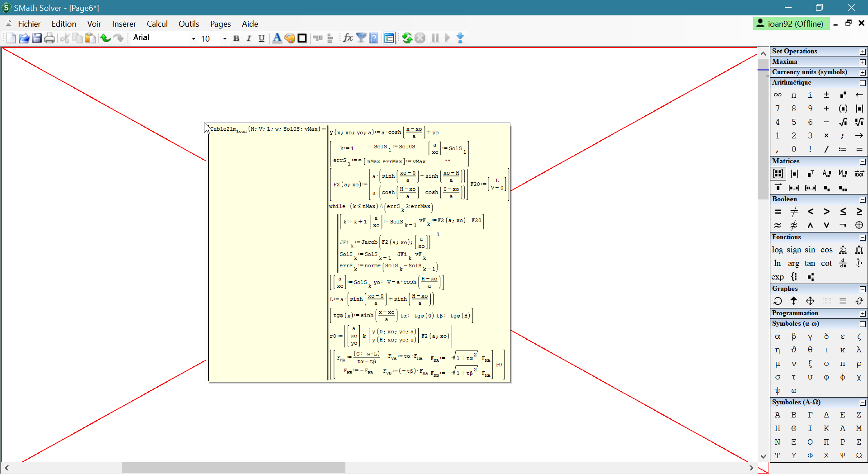
Task: Open the Arial font name dropdown
Action: point(193,38)
